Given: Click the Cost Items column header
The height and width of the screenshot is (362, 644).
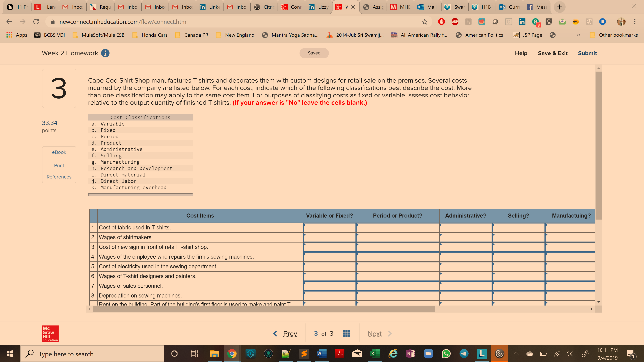Looking at the screenshot, I should (x=200, y=216).
